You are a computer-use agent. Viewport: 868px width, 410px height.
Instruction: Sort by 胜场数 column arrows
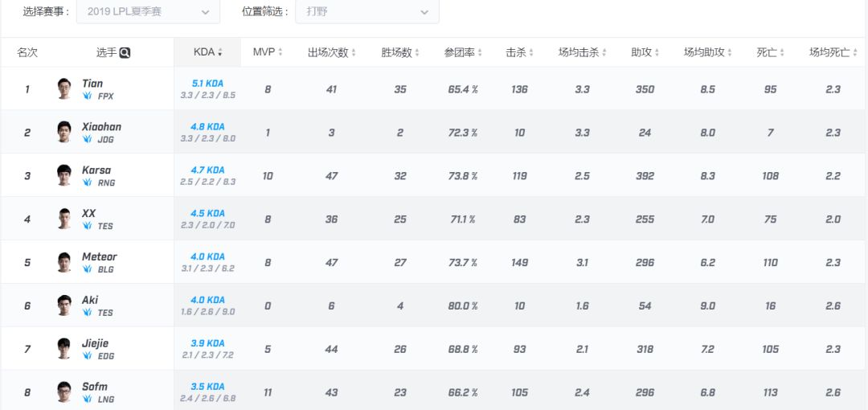coord(417,52)
